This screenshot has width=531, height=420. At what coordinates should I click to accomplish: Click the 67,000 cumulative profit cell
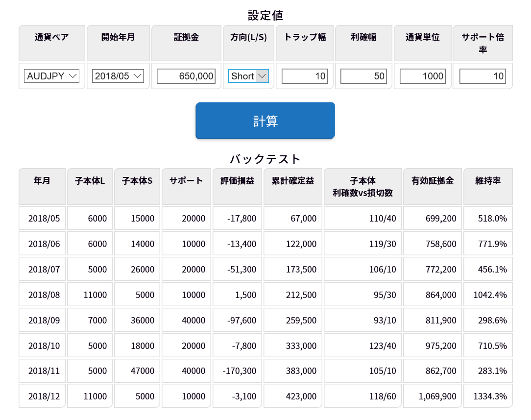point(293,218)
